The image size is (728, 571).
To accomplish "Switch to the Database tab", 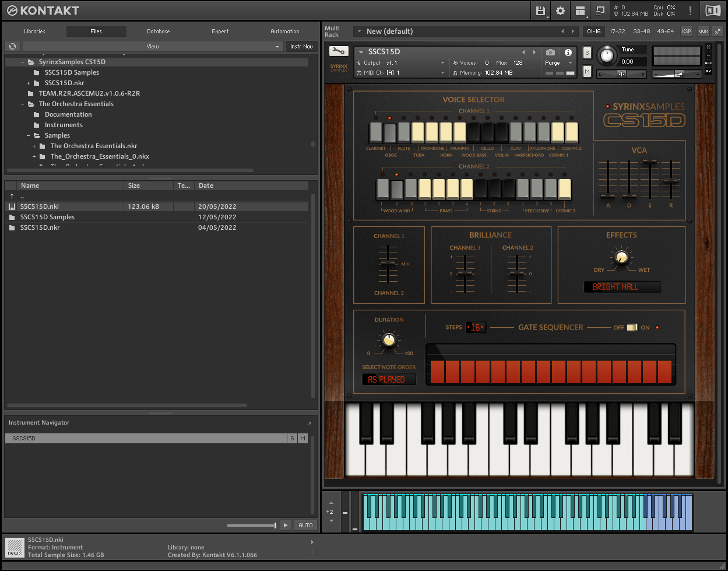I will [x=158, y=31].
